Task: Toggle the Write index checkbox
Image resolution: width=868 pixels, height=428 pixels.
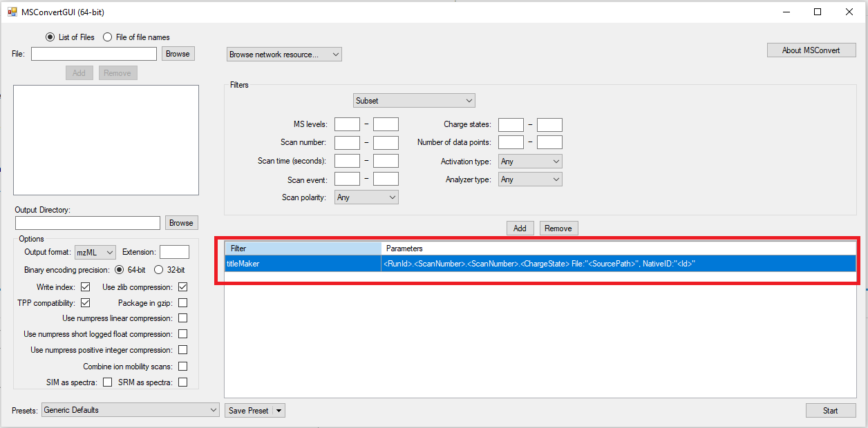Action: point(86,286)
